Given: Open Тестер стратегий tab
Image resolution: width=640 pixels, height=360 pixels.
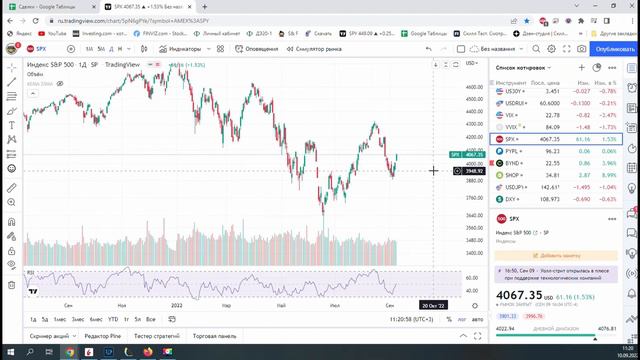Looking at the screenshot, I should click(x=157, y=336).
